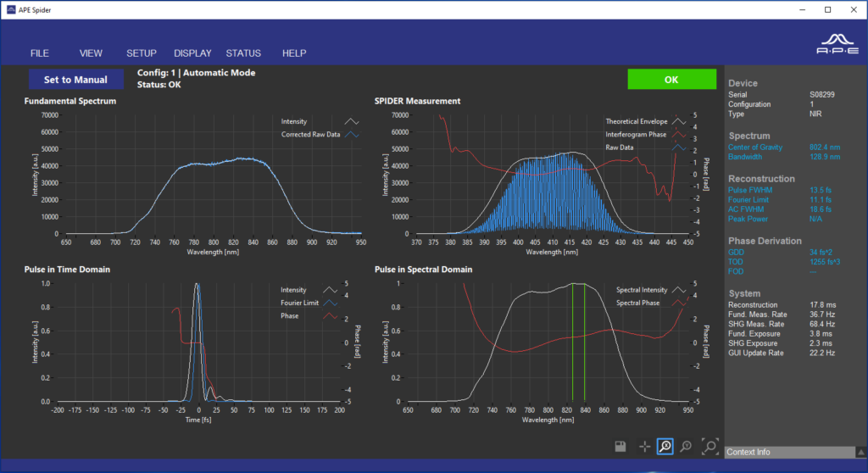
Task: Click the 17.8 ms Reconstruction value
Action: click(822, 305)
